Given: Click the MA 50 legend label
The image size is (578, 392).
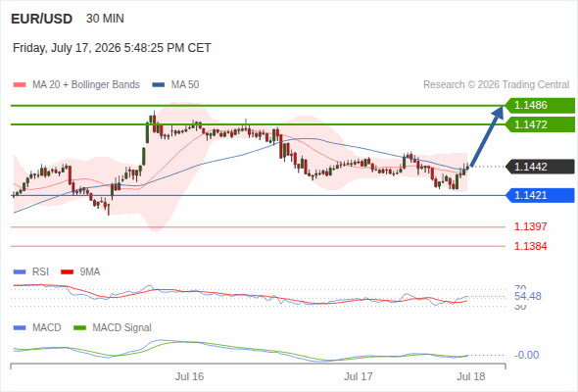Looking at the screenshot, I should [185, 85].
